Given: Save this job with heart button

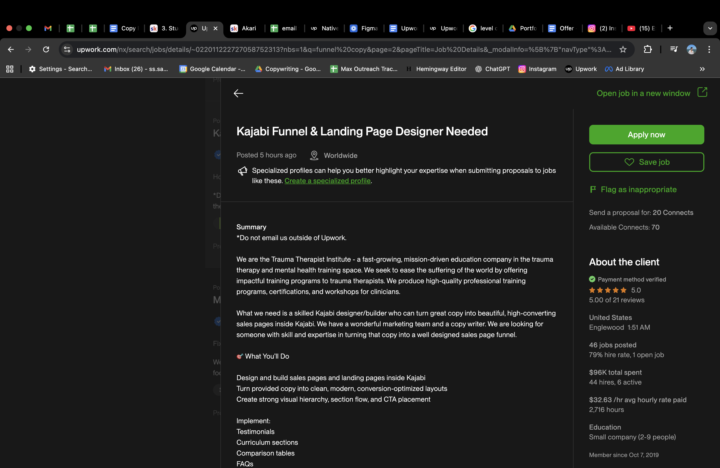Looking at the screenshot, I should point(646,162).
